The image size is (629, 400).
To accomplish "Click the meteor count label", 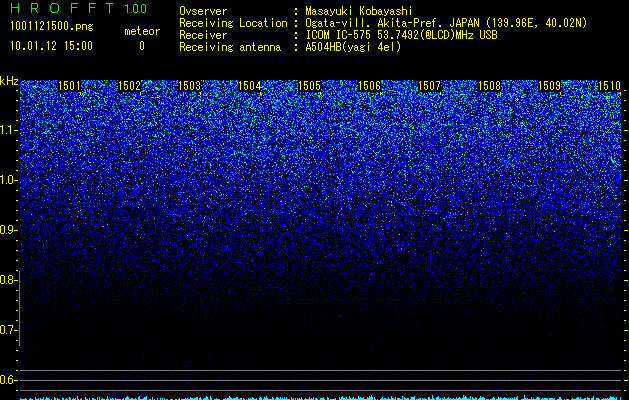I will click(x=142, y=31).
